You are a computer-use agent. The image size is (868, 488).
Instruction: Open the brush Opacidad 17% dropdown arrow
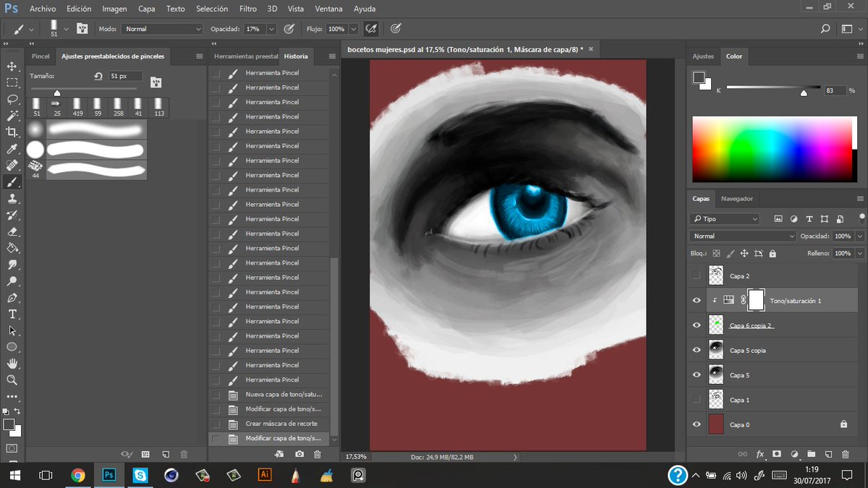(x=271, y=29)
